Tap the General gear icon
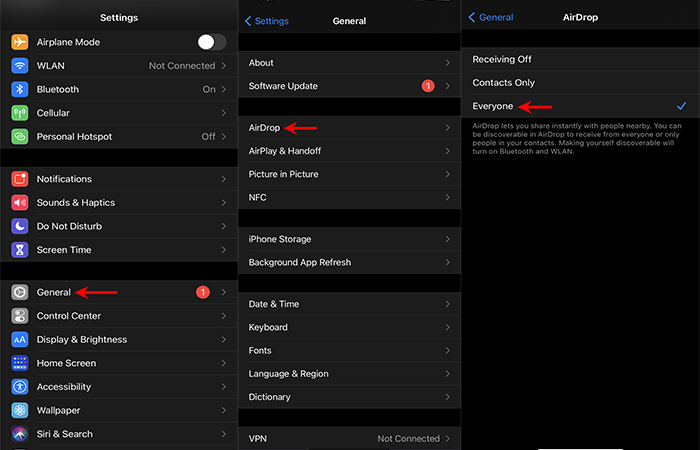This screenshot has height=450, width=700. click(x=20, y=292)
